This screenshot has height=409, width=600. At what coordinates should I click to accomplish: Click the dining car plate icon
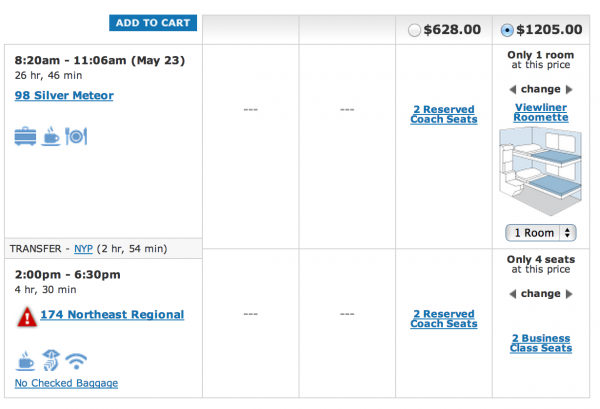coord(76,136)
